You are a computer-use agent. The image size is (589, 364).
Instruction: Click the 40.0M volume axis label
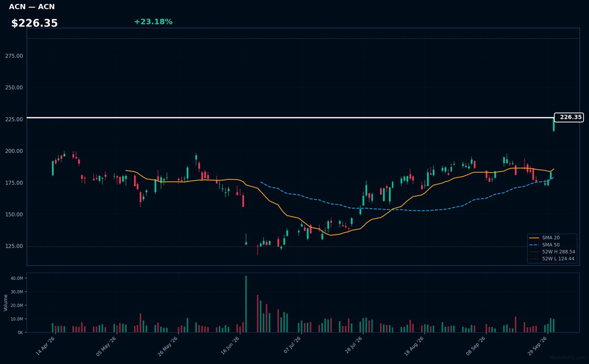(x=17, y=278)
